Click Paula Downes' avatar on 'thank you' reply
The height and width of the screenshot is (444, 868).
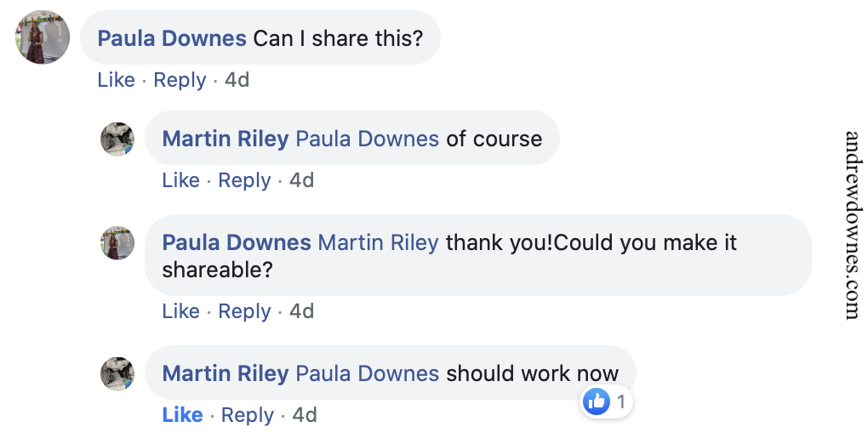(x=117, y=243)
